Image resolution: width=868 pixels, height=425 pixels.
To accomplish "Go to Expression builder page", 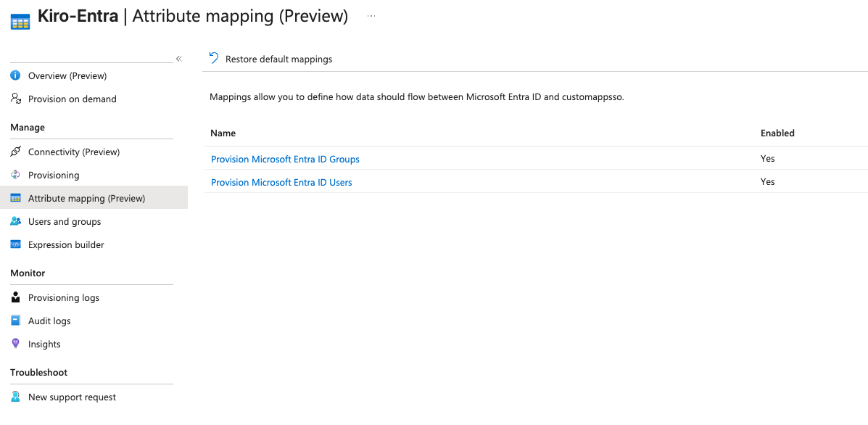I will coord(66,244).
